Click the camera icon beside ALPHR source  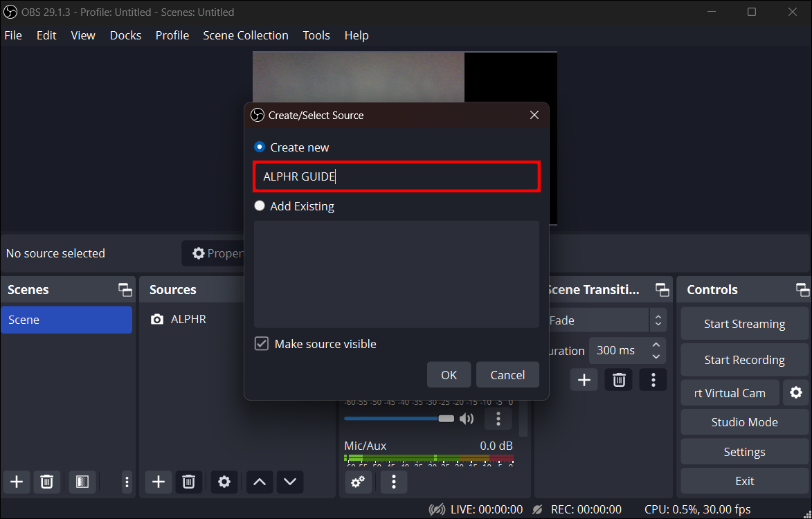[157, 319]
